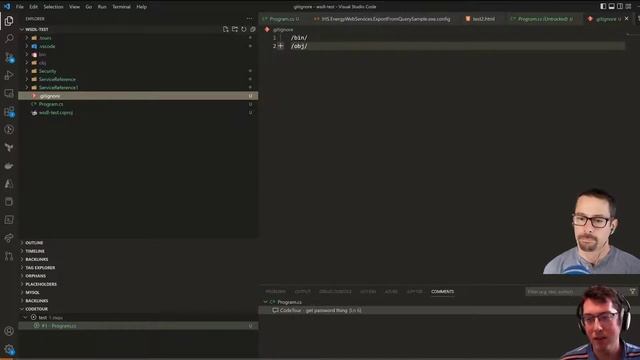Open the File menu
Image resolution: width=640 pixels, height=360 pixels.
[20, 7]
